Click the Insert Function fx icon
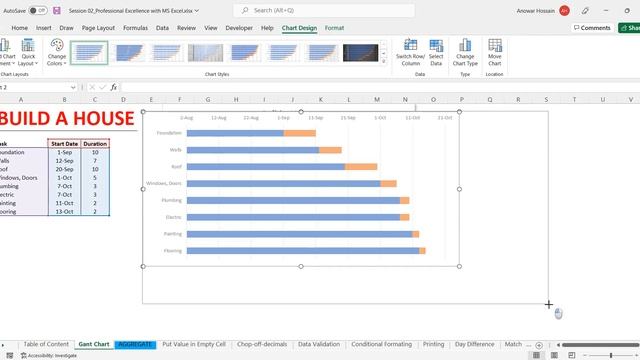640x360 pixels. 113,87
